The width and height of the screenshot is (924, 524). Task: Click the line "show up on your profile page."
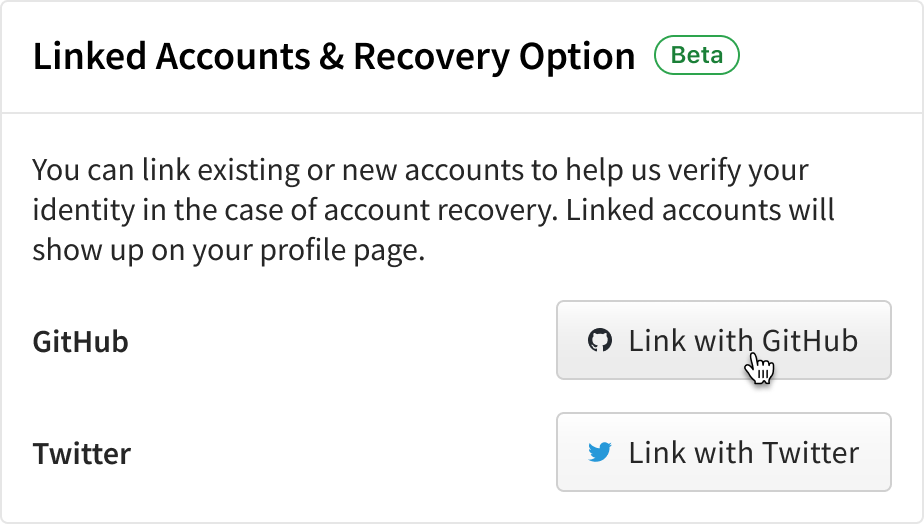click(x=229, y=251)
